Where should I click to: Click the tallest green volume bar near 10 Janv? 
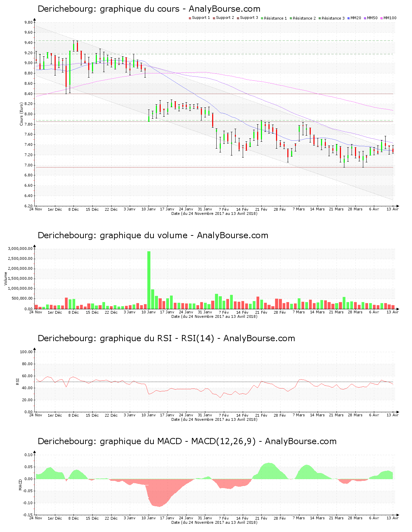click(149, 280)
